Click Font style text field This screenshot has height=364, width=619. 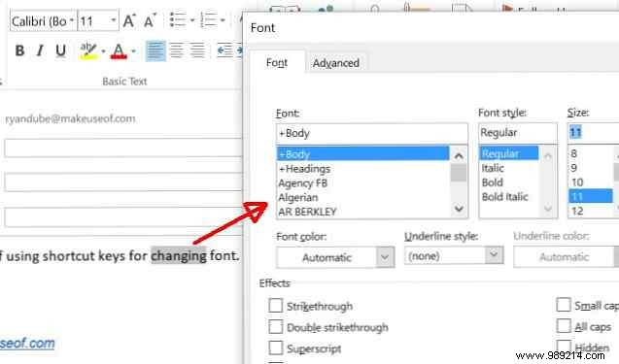tap(518, 133)
